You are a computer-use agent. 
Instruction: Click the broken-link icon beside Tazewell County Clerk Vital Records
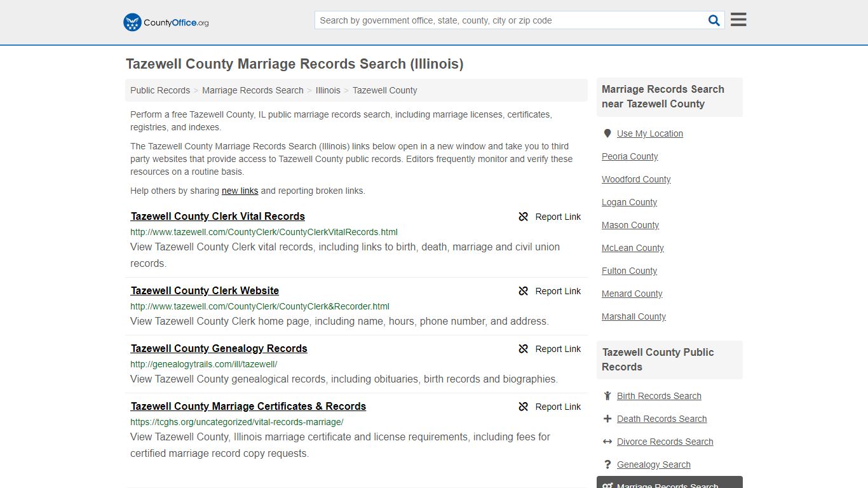pos(523,217)
